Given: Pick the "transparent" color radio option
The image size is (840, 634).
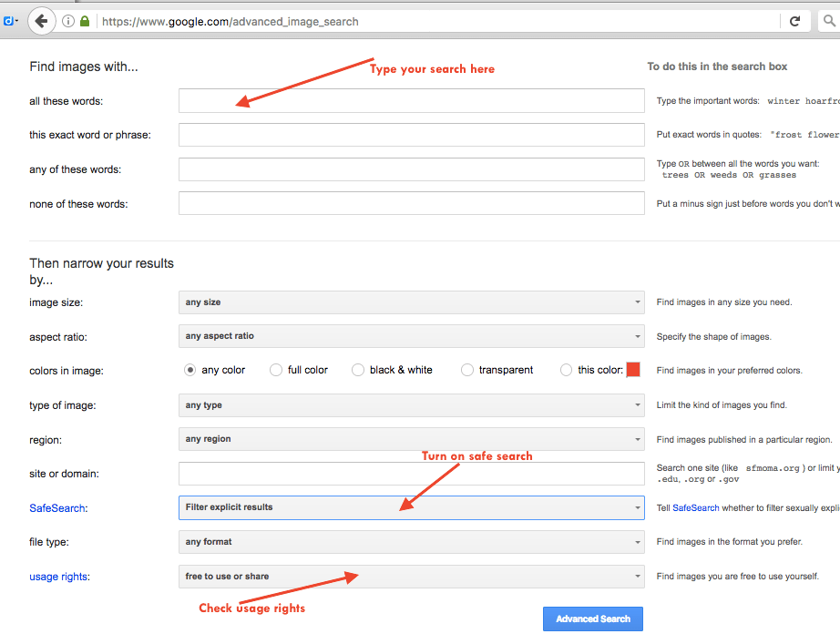Looking at the screenshot, I should click(x=467, y=370).
